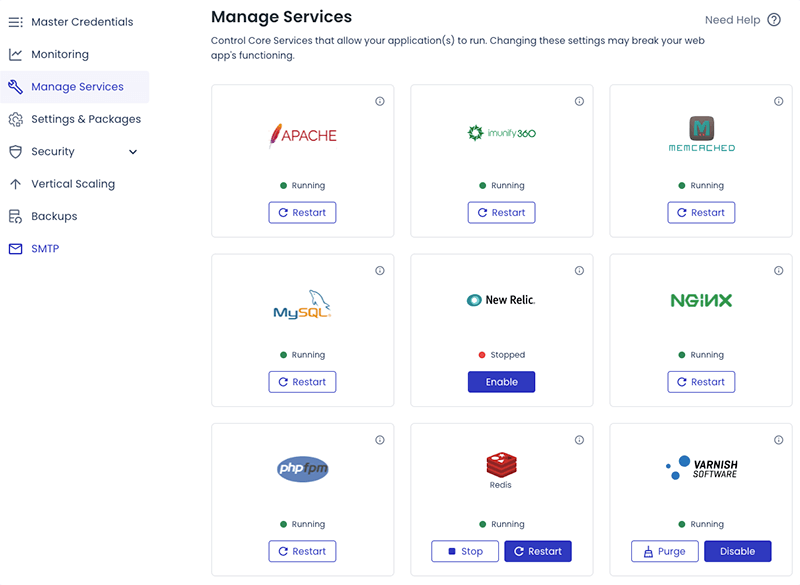Click the Vertical Scaling arrow icon
Screen dimensions: 800x585
click(15, 184)
